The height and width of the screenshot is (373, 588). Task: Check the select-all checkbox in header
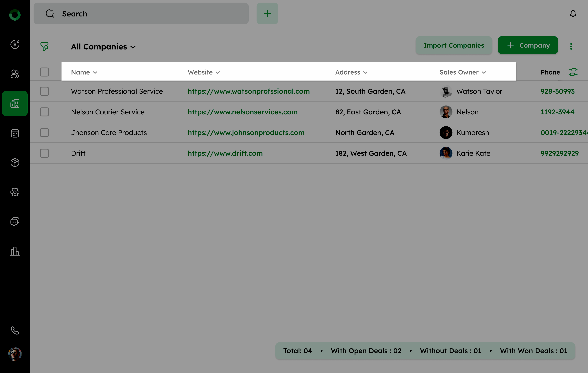(x=44, y=72)
